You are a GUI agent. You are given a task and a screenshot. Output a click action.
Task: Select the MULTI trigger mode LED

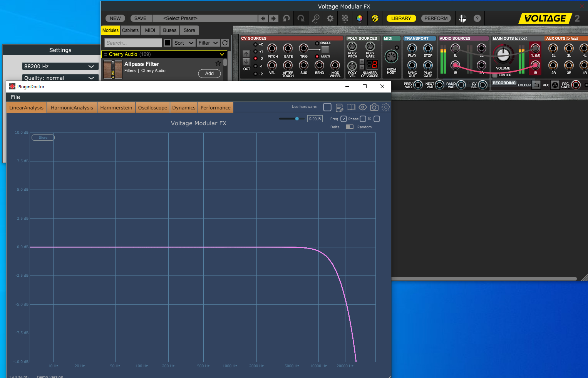coord(317,56)
